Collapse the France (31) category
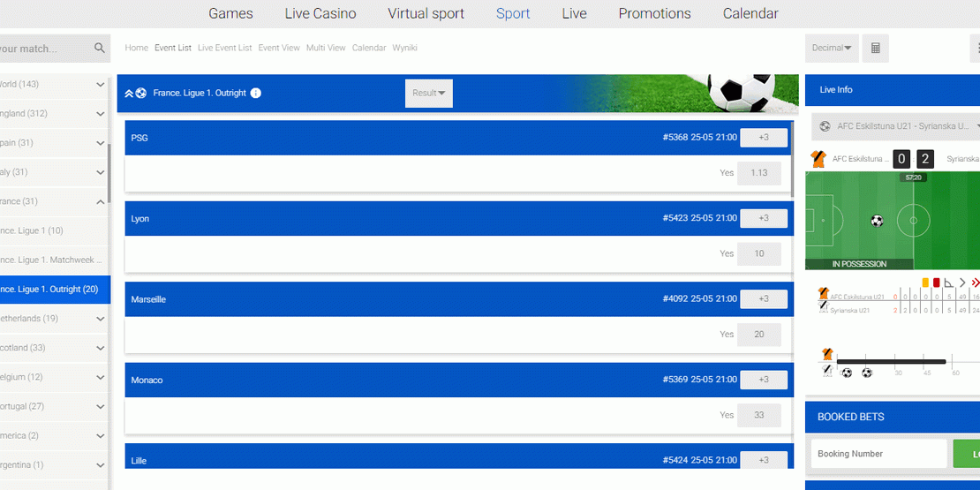 tap(55, 201)
